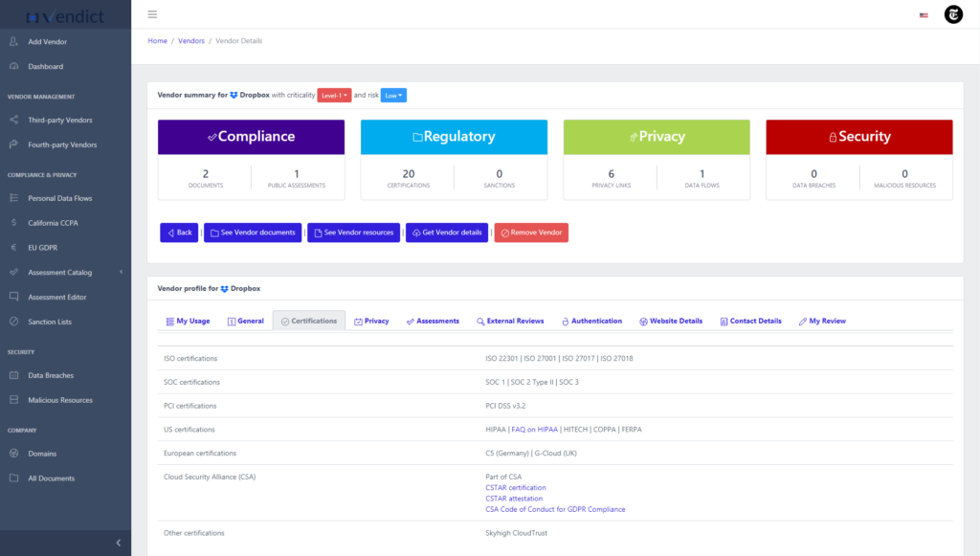The image size is (980, 556).
Task: Open the Low risk dropdown
Action: pos(393,95)
